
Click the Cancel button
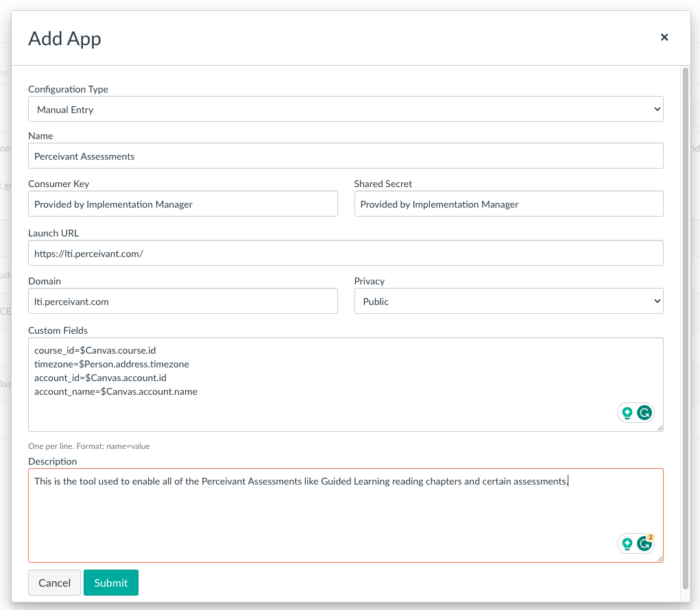54,583
